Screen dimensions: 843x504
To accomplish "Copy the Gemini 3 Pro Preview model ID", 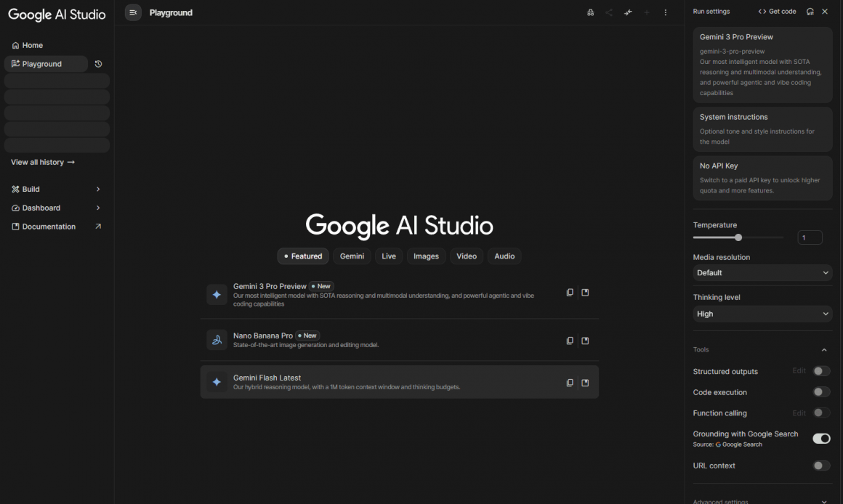I will 570,293.
